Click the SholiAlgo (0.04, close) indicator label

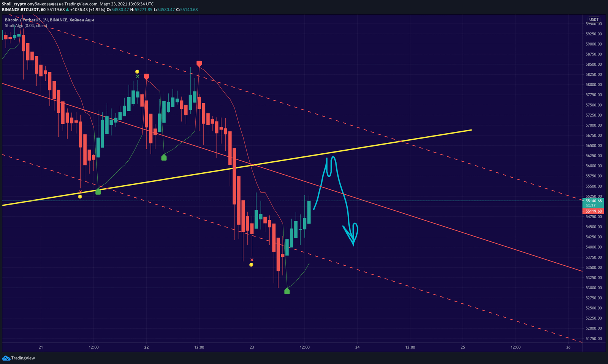tap(26, 25)
